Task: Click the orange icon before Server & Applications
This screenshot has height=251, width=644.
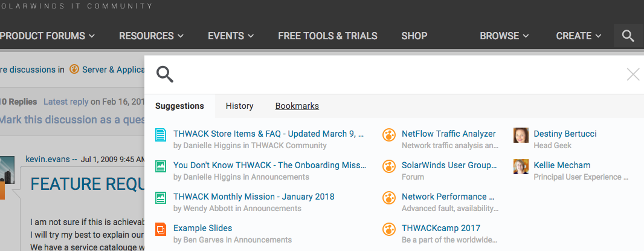Action: coord(74,69)
